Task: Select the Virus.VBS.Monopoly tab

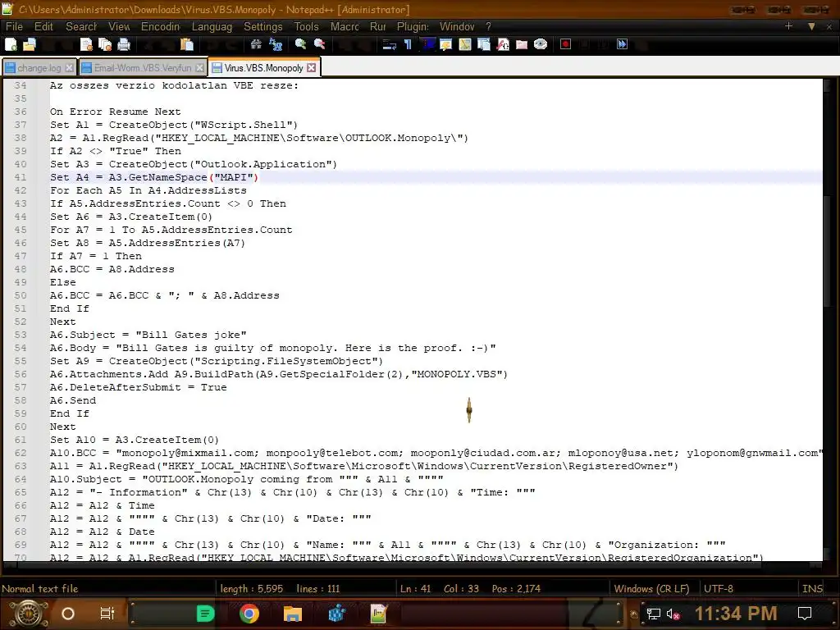Action: [x=263, y=68]
